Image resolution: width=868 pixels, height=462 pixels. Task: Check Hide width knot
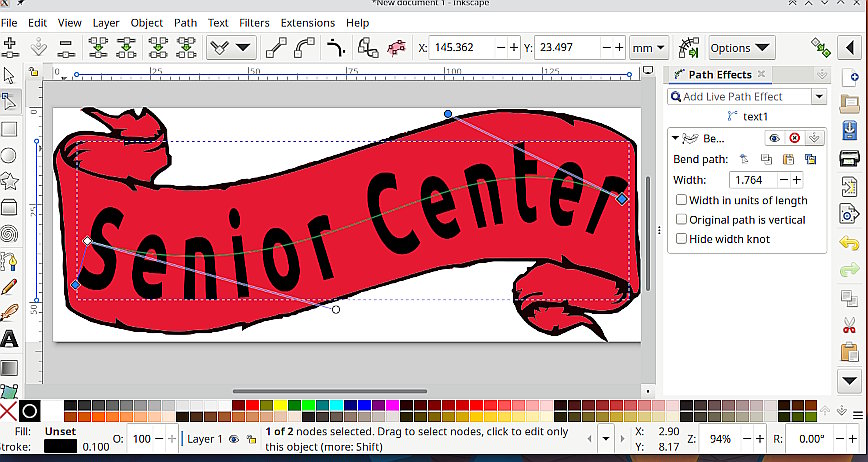pyautogui.click(x=681, y=238)
